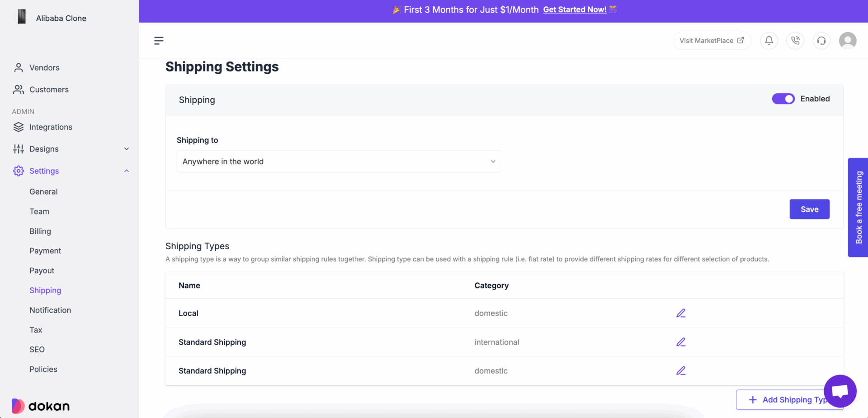Image resolution: width=868 pixels, height=418 pixels.
Task: Click the Vendors person icon
Action: (19, 67)
